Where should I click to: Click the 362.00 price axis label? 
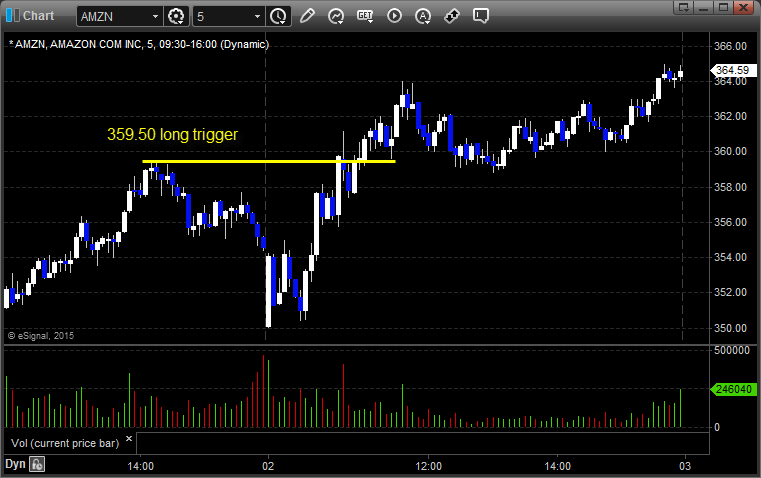(x=730, y=116)
